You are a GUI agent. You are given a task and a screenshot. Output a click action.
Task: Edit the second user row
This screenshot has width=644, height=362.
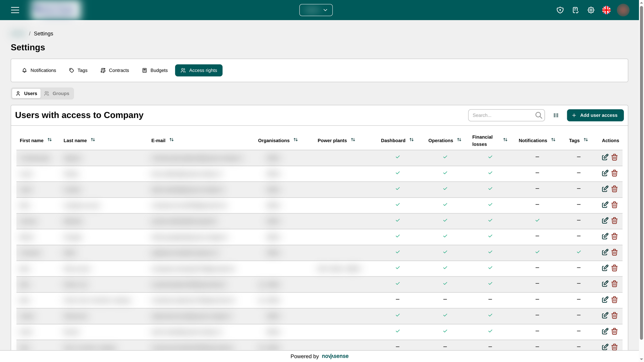[x=605, y=173]
